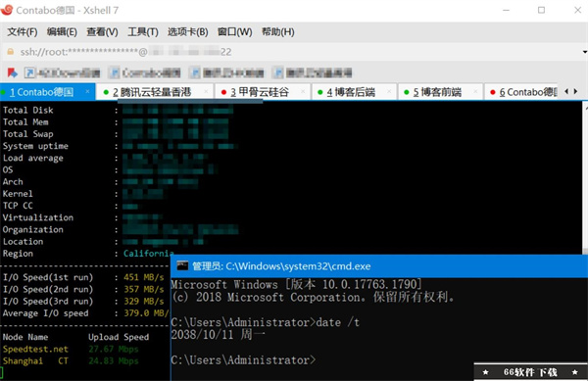This screenshot has height=381, width=588.
Task: Close the 1 Contabo德国 tab
Action: (x=87, y=91)
